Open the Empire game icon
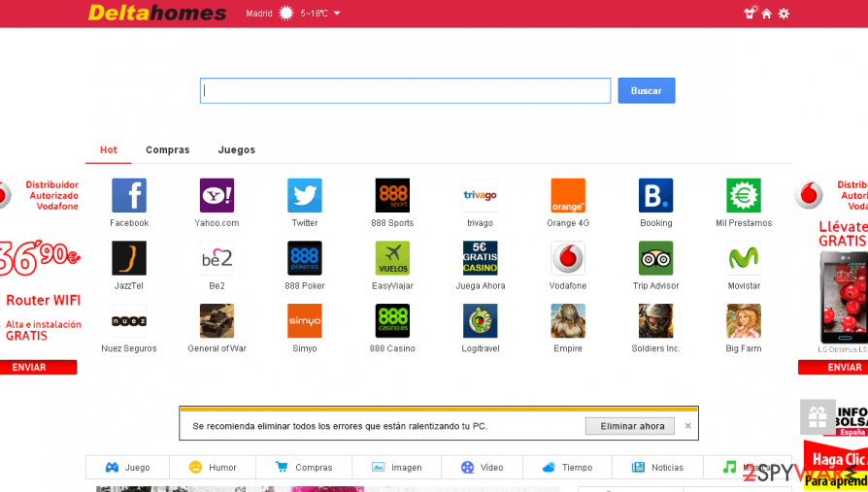The image size is (868, 492). pyautogui.click(x=568, y=320)
